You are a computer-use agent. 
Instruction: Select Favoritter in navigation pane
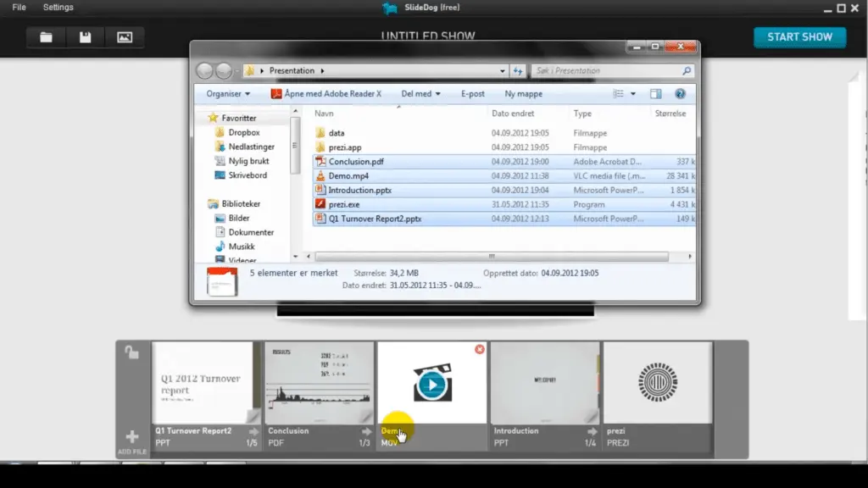click(238, 118)
